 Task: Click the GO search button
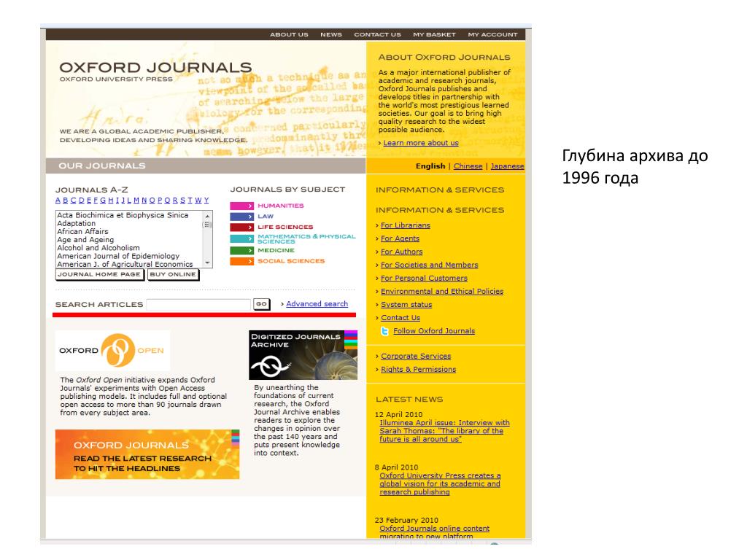262,304
